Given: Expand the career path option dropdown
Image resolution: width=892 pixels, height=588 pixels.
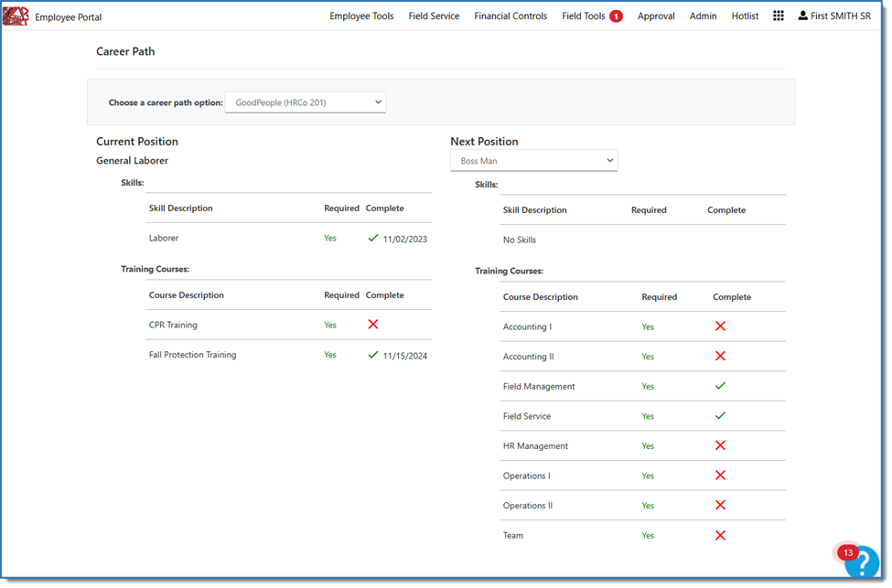Looking at the screenshot, I should 305,102.
